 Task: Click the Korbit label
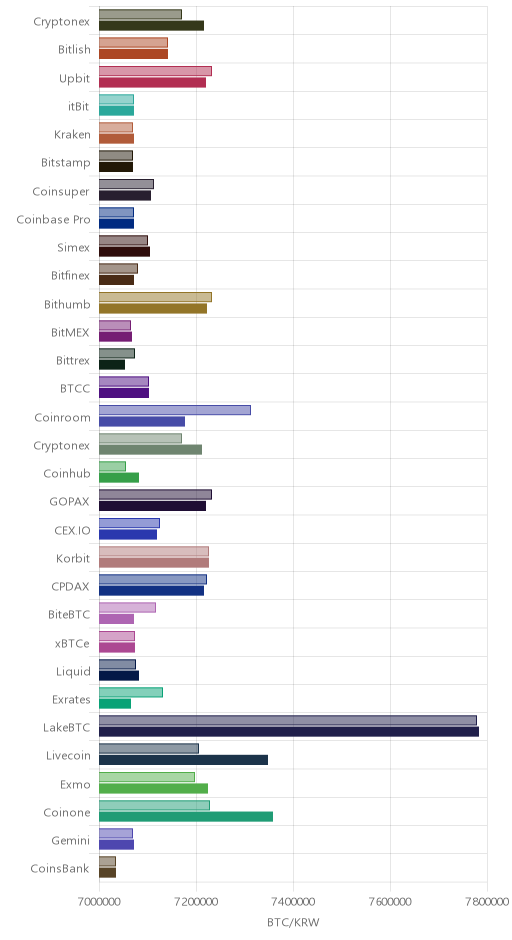pyautogui.click(x=73, y=558)
